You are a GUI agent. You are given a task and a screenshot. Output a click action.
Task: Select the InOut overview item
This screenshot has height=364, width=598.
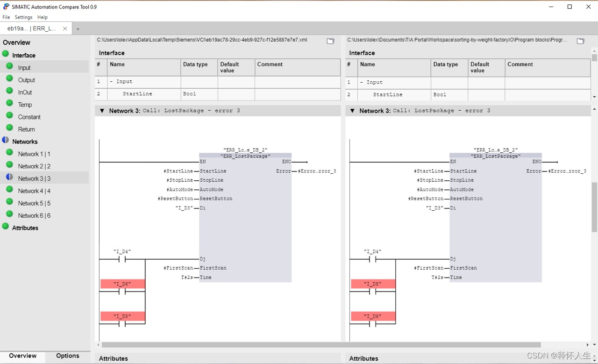25,92
